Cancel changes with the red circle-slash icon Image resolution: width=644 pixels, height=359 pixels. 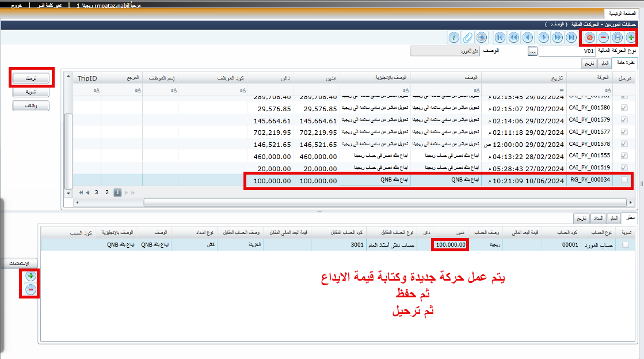point(589,37)
